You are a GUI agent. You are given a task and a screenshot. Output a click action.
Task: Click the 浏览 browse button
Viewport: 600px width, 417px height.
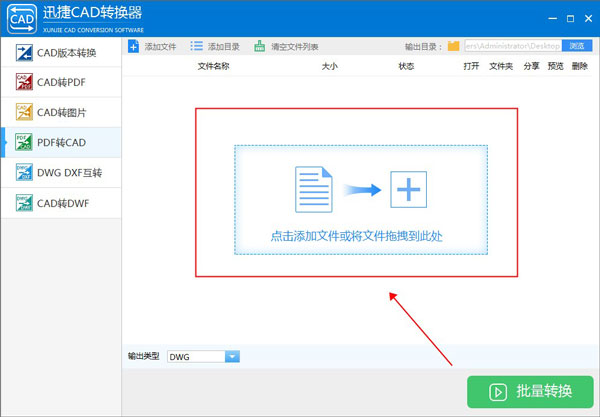coord(577,46)
